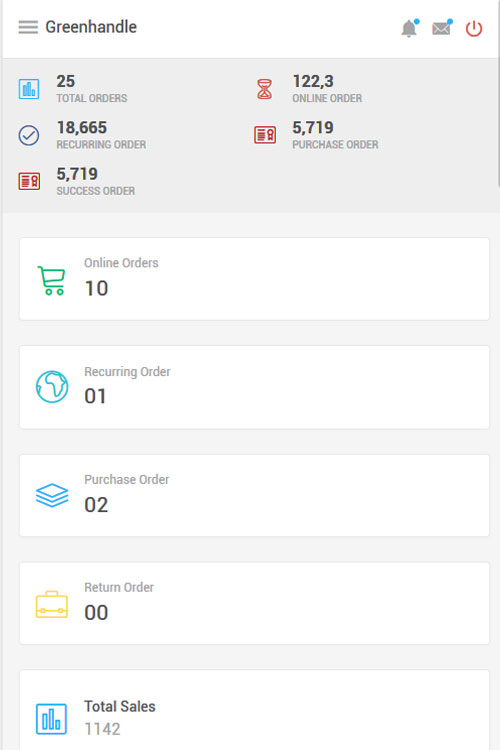Click the green shopping cart icon
500x750 pixels.
coord(52,280)
